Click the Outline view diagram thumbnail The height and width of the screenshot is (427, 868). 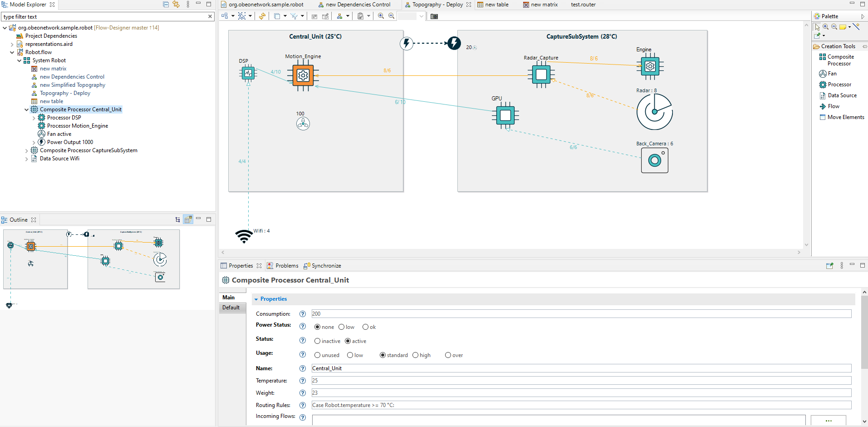pyautogui.click(x=92, y=268)
